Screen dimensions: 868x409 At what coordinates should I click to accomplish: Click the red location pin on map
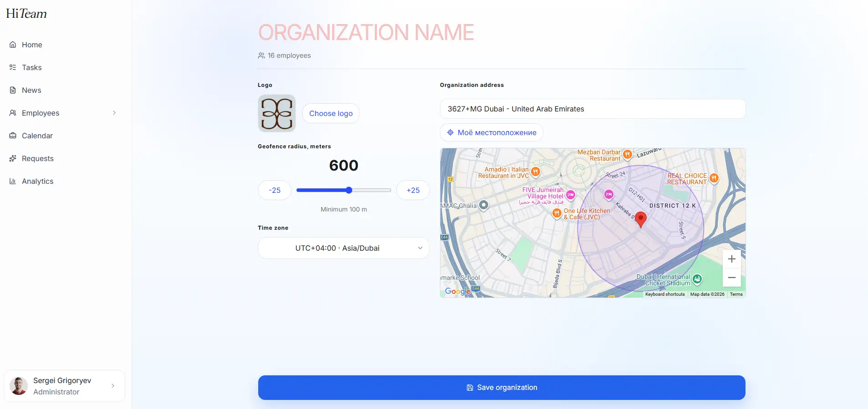click(640, 219)
